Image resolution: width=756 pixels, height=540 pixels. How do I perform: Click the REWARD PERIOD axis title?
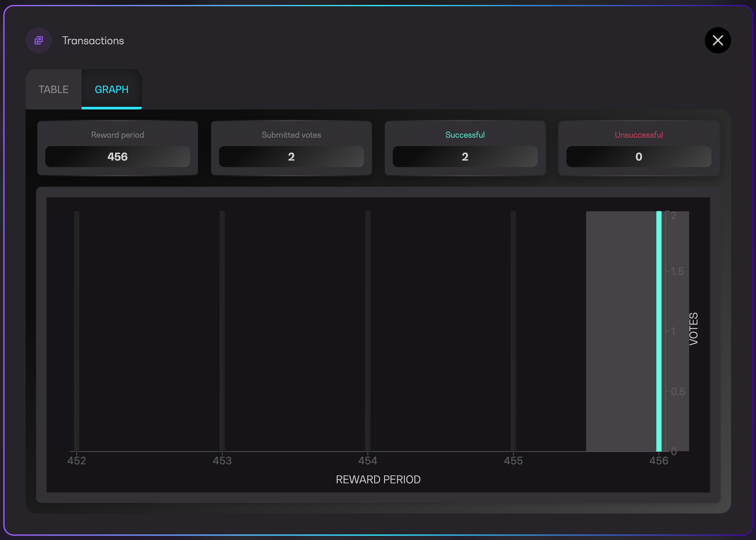point(378,479)
